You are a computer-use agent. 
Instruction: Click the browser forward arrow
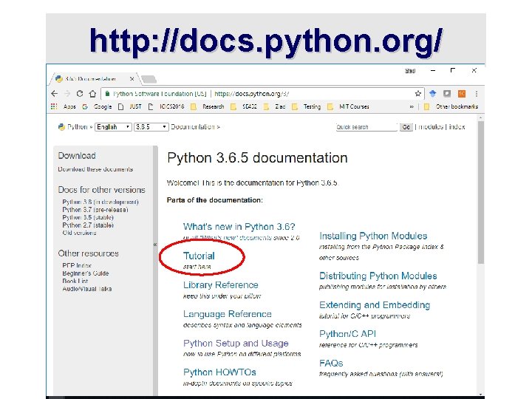[x=66, y=94]
